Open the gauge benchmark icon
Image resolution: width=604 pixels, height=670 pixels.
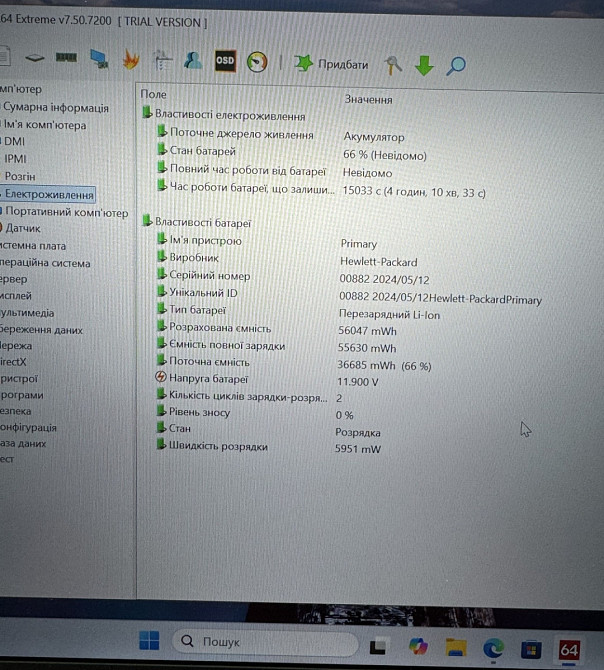pos(257,62)
